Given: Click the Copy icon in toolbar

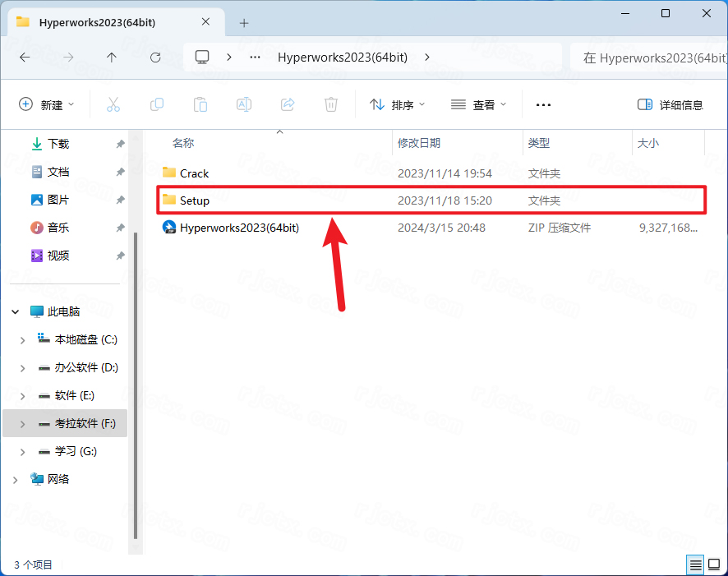Looking at the screenshot, I should click(x=157, y=104).
